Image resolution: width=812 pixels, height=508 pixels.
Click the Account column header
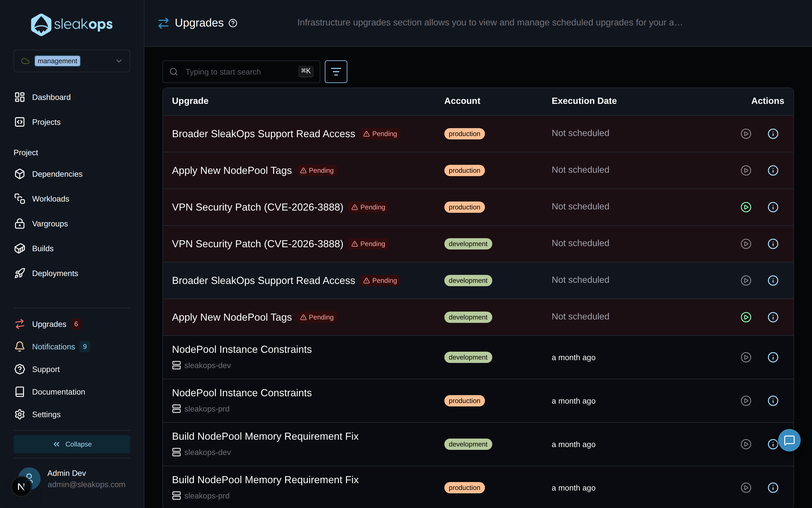pos(462,101)
